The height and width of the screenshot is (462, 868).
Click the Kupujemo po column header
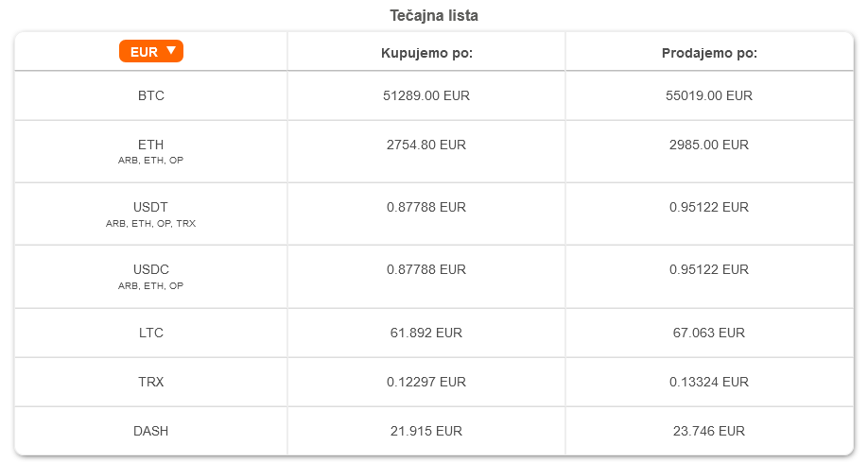click(x=426, y=53)
